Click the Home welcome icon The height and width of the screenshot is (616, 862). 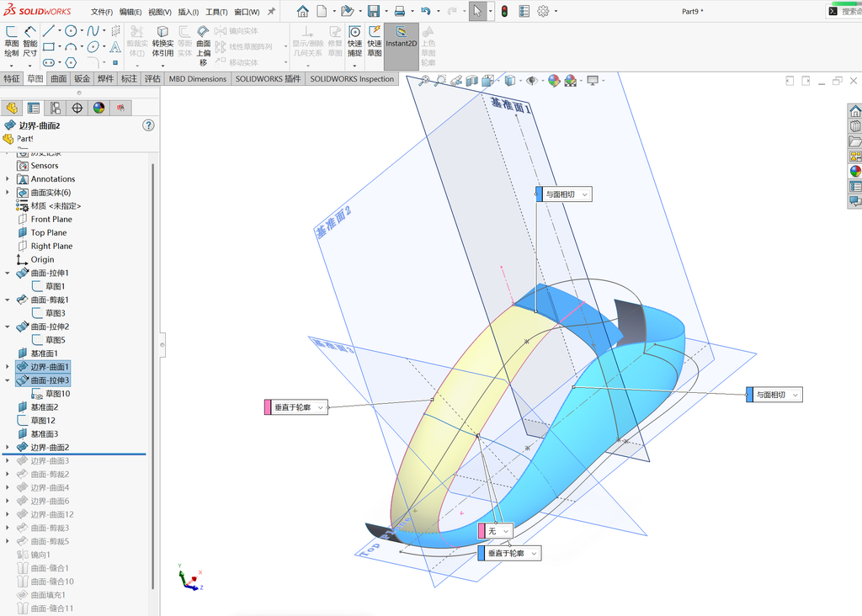click(x=302, y=11)
